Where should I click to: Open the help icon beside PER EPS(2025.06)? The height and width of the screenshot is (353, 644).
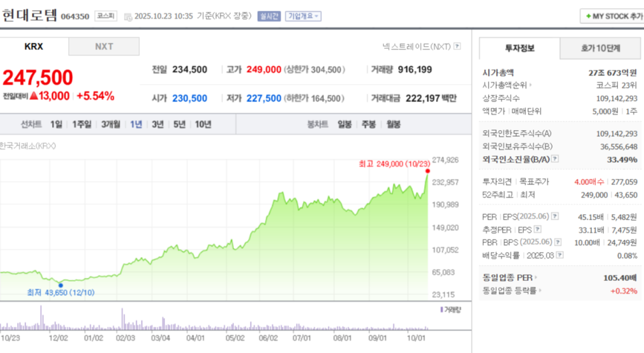click(x=555, y=216)
